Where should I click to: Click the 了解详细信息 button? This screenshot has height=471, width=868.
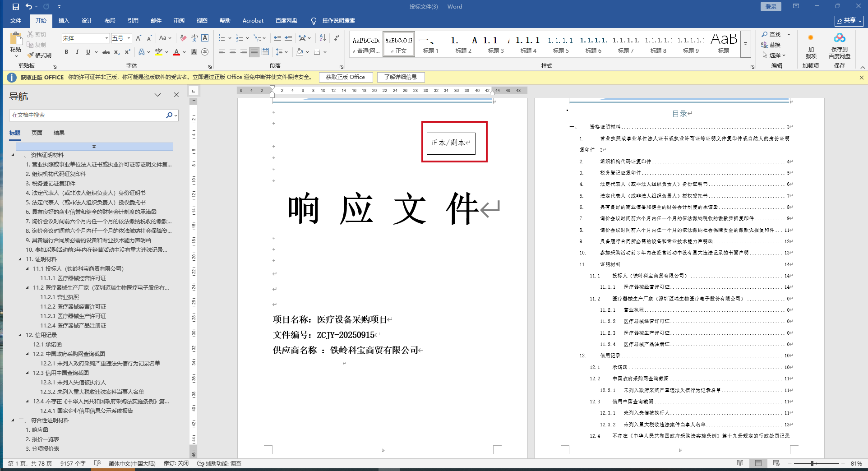(x=401, y=77)
